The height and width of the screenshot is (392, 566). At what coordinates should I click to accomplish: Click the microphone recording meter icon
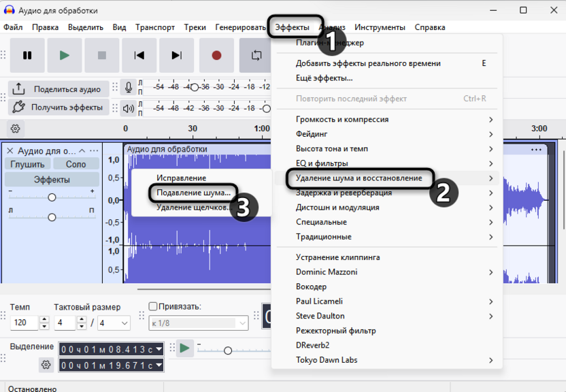(129, 88)
